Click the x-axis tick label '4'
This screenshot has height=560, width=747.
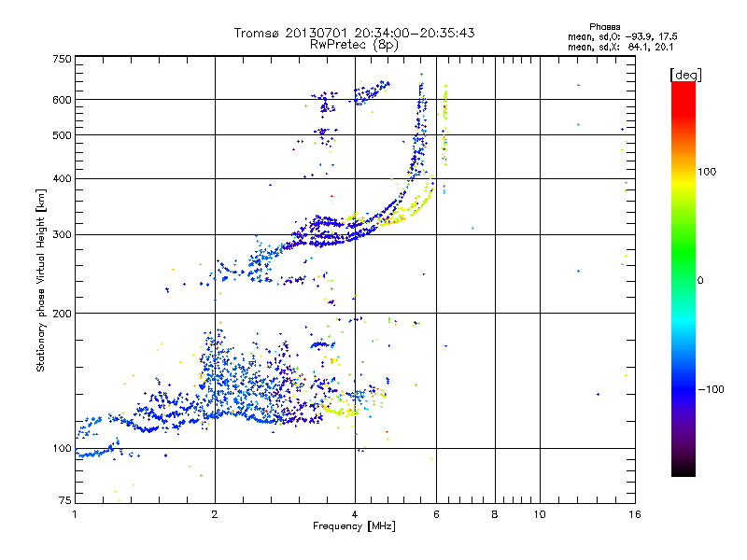(x=355, y=514)
